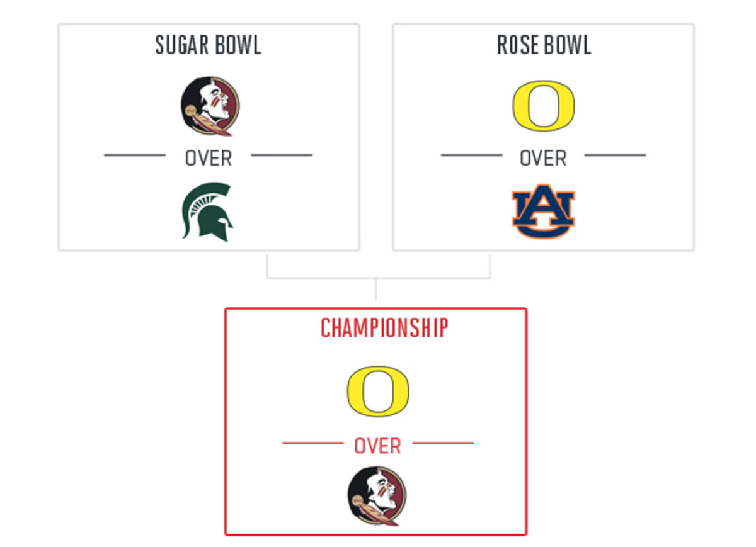Click the Florida State logo in Sugar Bowl
Viewport: 756px width, 547px height.
[x=209, y=106]
